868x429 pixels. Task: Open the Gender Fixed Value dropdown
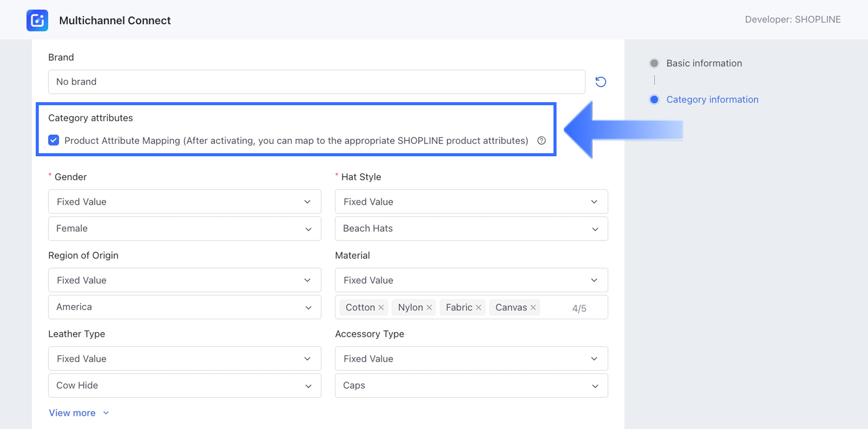(x=184, y=202)
